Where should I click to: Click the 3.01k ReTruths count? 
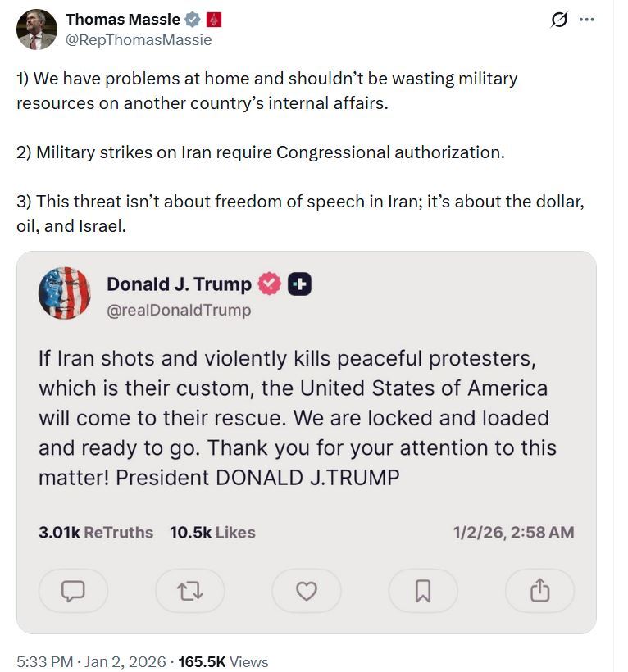coord(96,533)
